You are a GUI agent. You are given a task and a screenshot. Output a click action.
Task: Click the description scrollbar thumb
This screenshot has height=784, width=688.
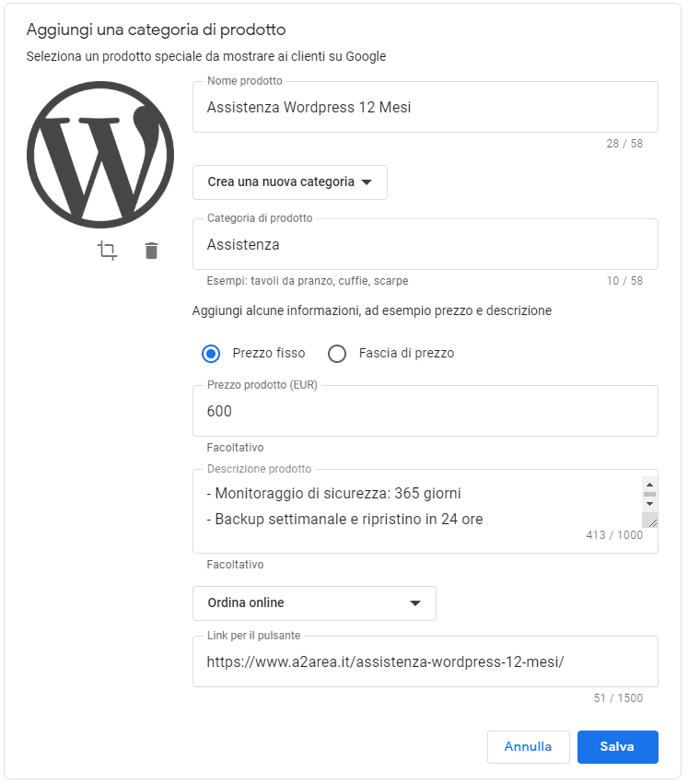click(649, 494)
